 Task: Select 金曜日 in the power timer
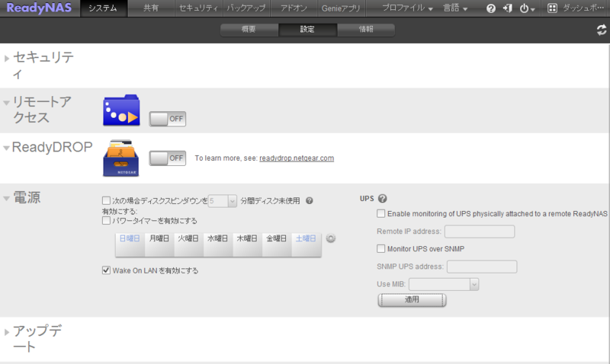click(x=277, y=244)
